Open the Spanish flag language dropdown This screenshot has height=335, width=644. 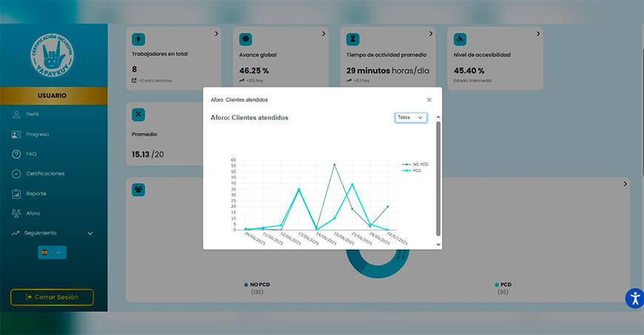[x=52, y=253]
